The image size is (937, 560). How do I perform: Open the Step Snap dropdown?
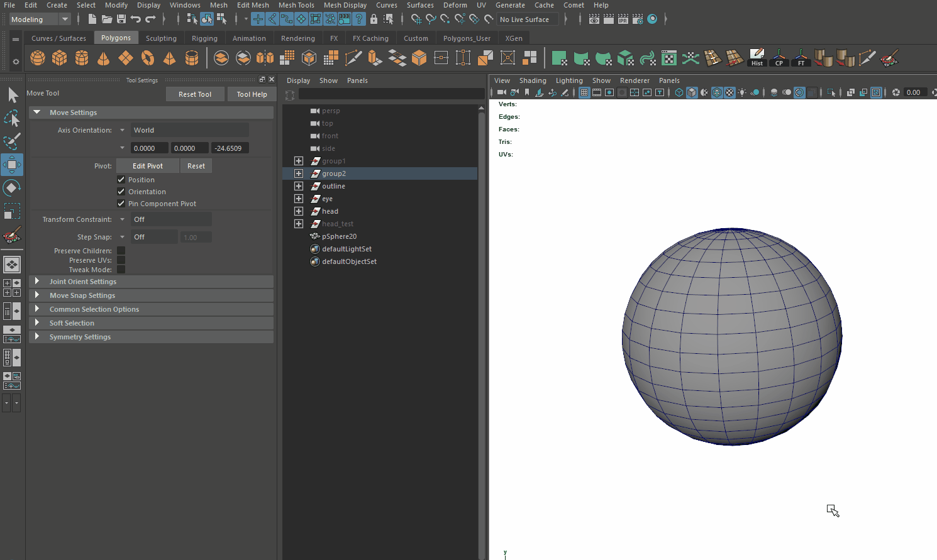(x=154, y=237)
